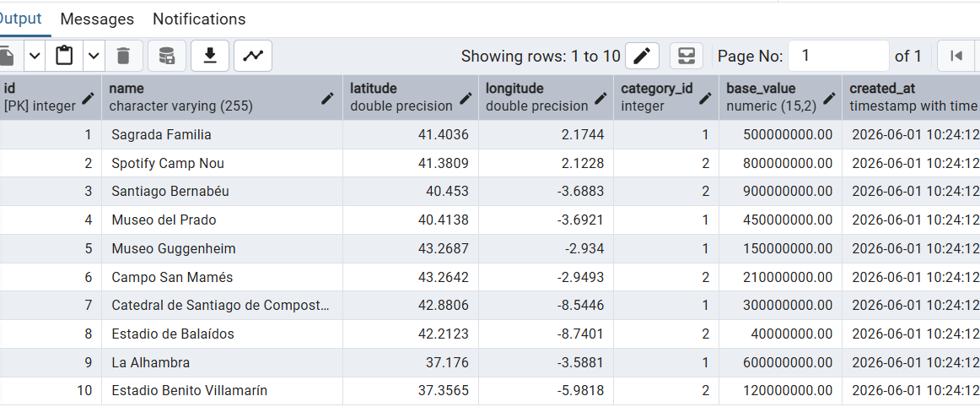Click the Santiago Bernabéu cell
The height and width of the screenshot is (407, 980).
222,192
